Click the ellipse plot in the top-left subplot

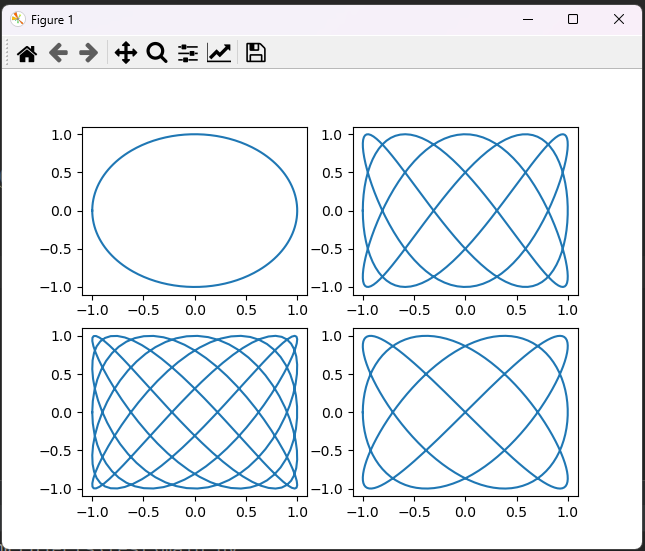[x=195, y=211]
